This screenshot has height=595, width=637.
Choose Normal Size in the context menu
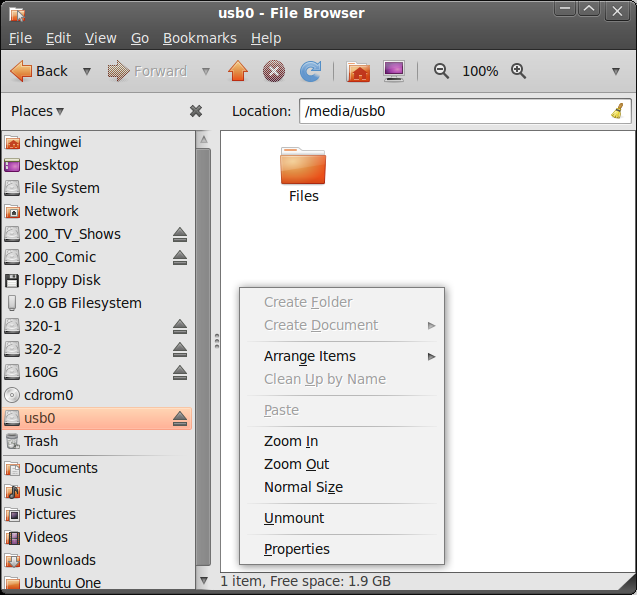click(x=342, y=487)
